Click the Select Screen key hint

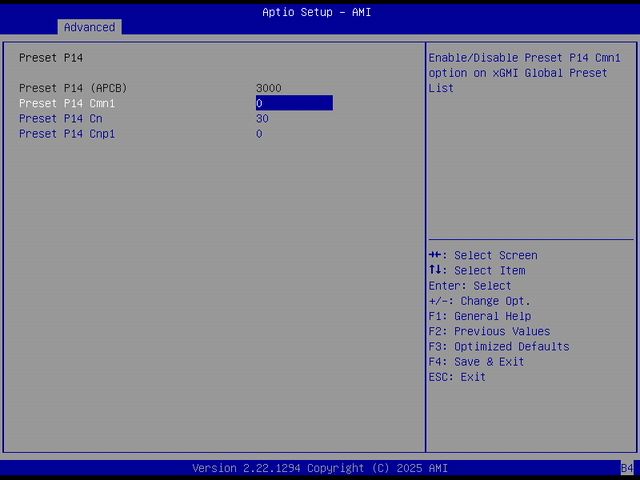[x=483, y=256]
